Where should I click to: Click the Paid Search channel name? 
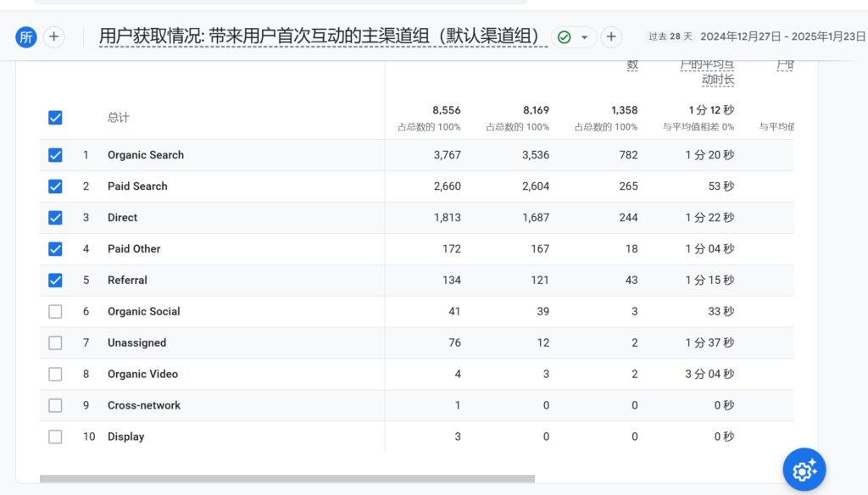tap(137, 186)
